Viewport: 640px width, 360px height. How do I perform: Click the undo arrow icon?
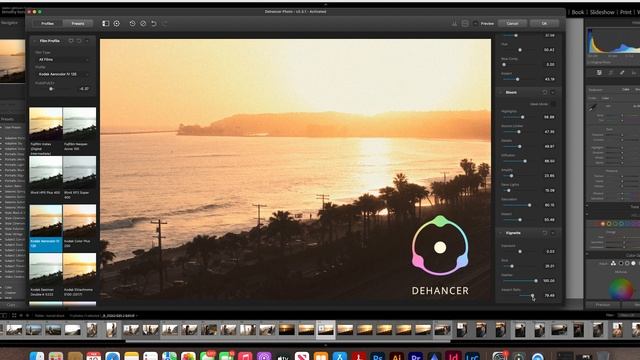154,24
